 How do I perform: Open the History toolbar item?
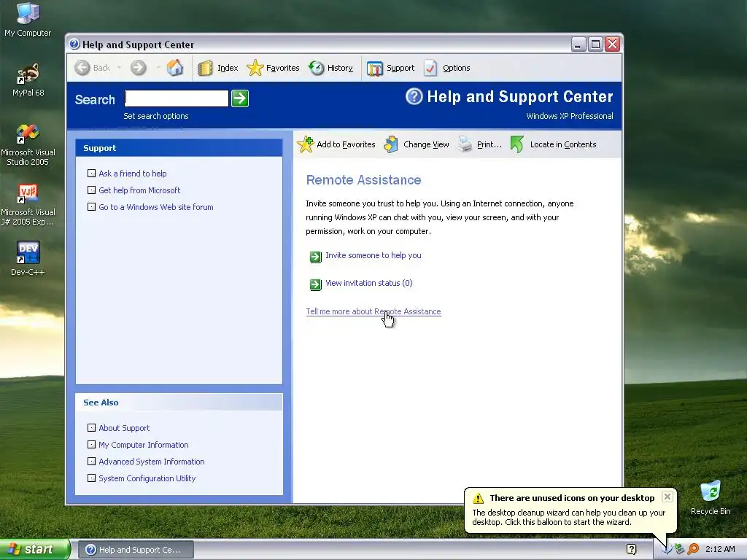[x=330, y=68]
